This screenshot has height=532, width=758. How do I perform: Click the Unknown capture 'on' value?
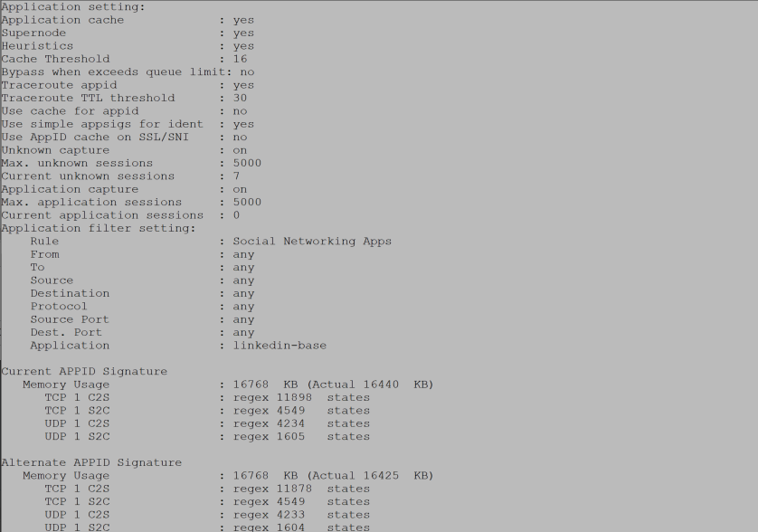coord(240,150)
